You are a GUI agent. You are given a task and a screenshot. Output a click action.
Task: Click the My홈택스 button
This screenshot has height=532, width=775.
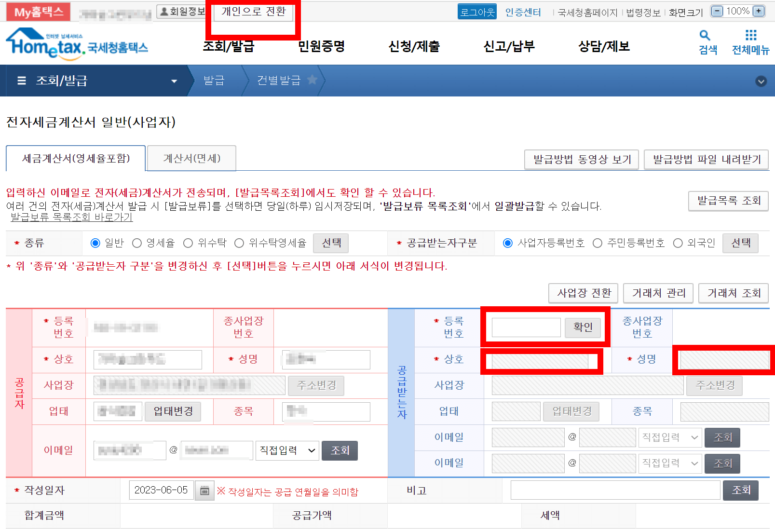click(38, 12)
